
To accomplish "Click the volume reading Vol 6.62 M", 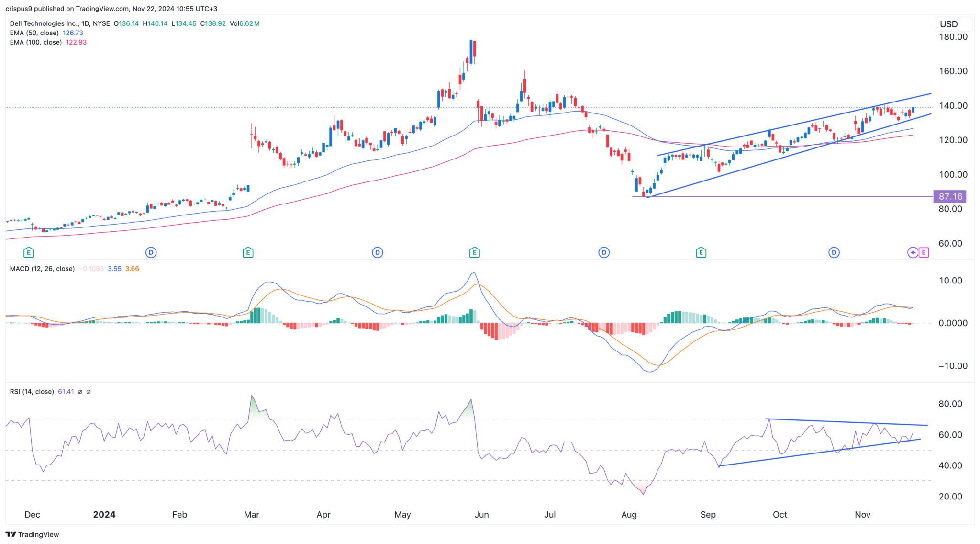I will (245, 23).
